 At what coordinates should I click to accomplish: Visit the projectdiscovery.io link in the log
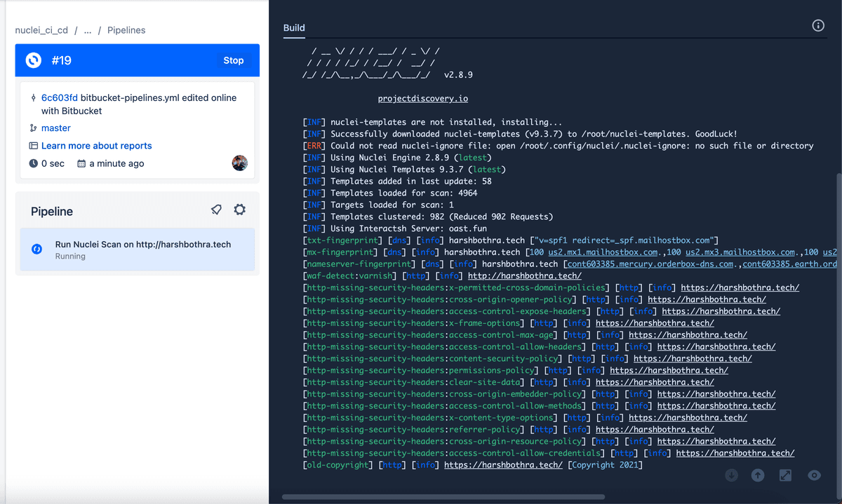point(422,98)
